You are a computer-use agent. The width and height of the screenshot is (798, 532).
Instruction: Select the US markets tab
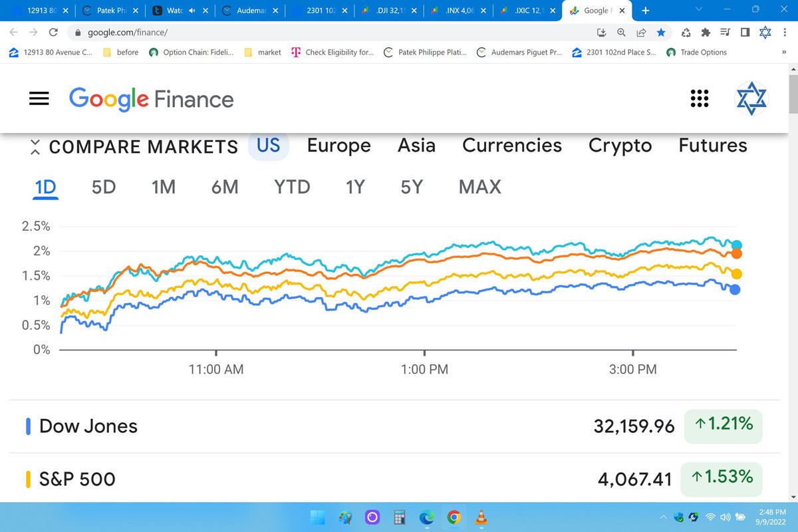(x=269, y=145)
